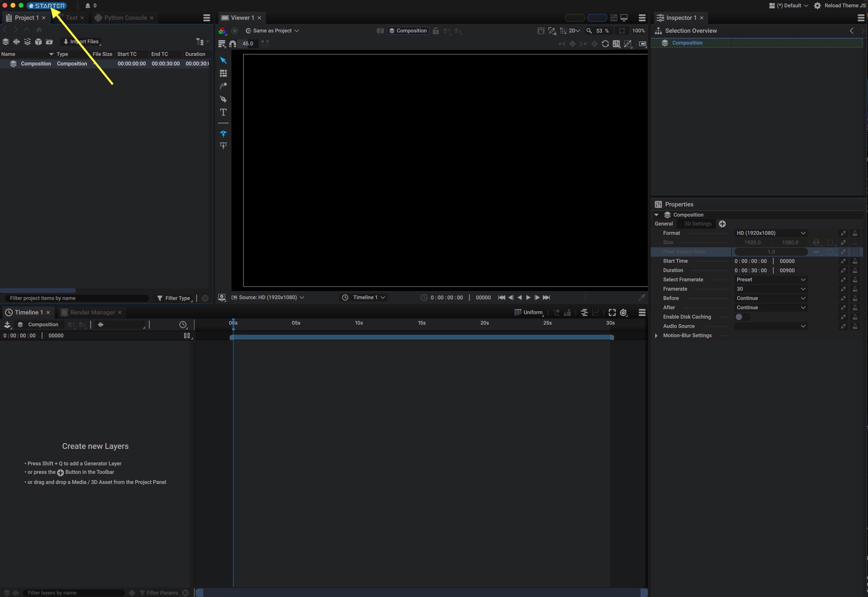Click the home icon in Project navigation
Image resolution: width=868 pixels, height=597 pixels.
click(39, 30)
